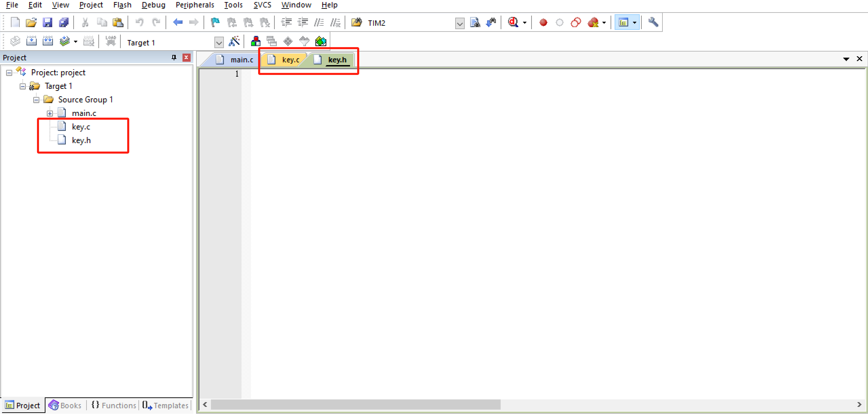Open the Flash menu
Viewport: 868px width, 414px height.
[x=122, y=5]
